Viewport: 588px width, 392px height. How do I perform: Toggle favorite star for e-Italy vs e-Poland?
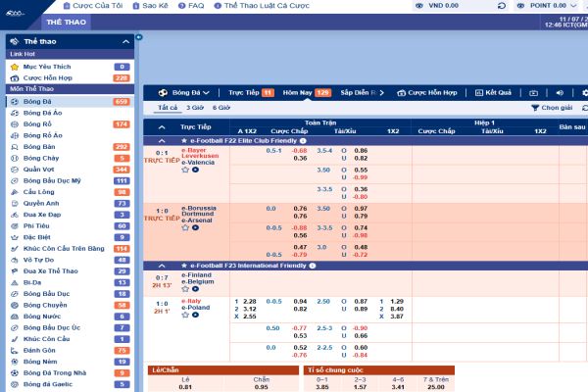point(184,317)
